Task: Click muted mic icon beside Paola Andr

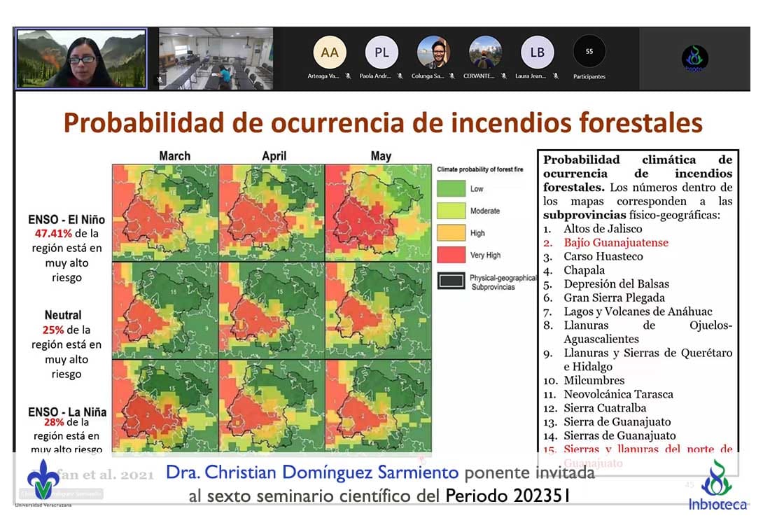Action: tap(400, 76)
